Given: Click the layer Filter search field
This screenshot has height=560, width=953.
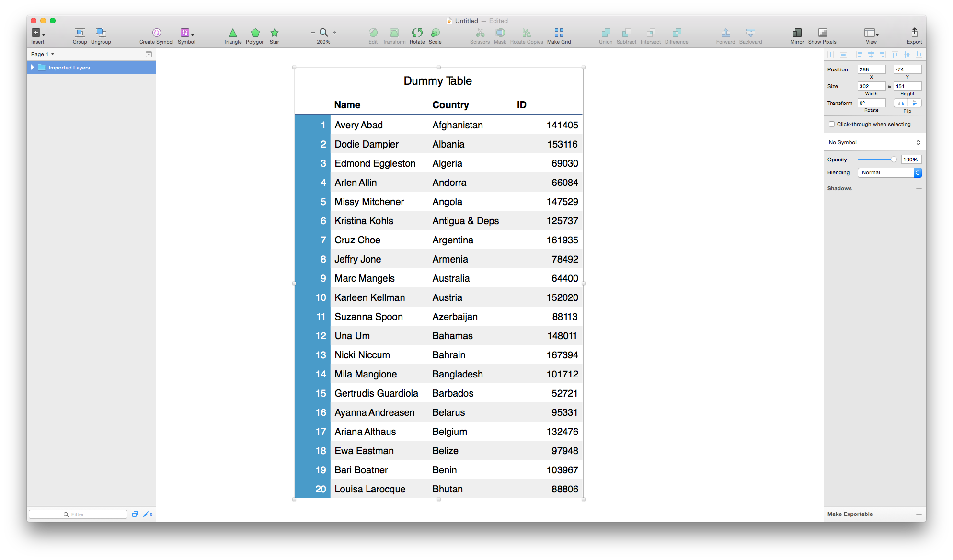Looking at the screenshot, I should (78, 514).
